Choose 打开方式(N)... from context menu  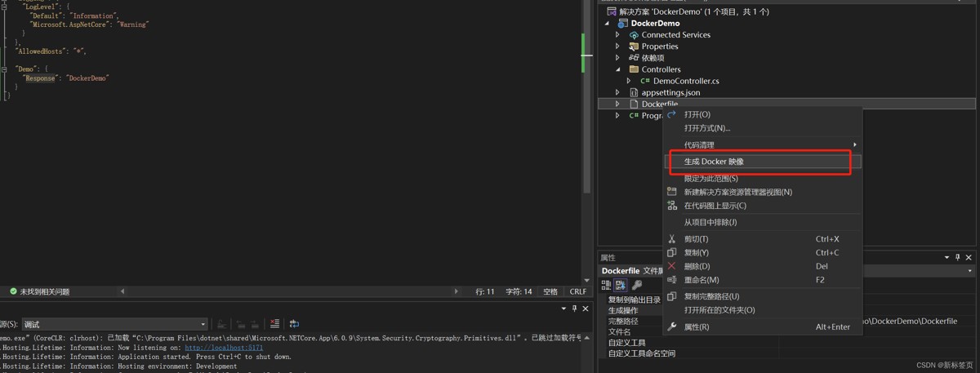764,128
